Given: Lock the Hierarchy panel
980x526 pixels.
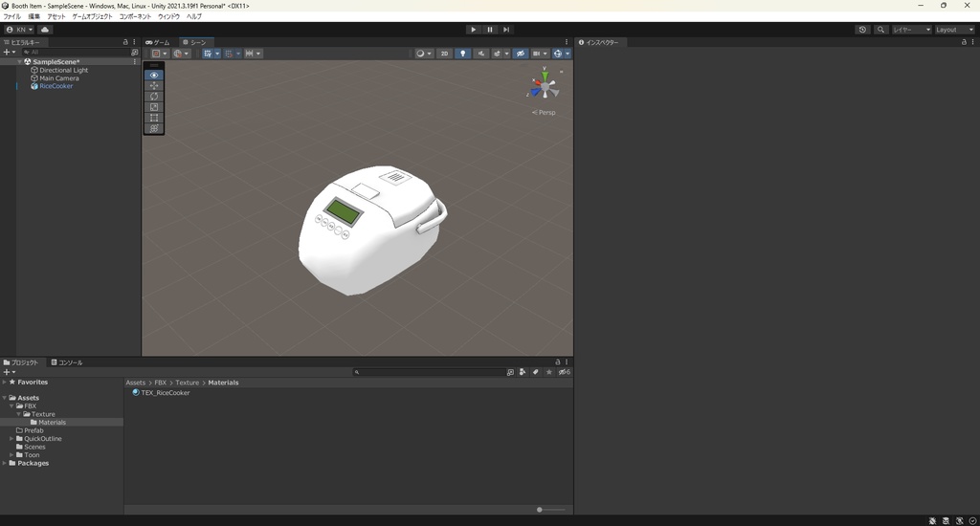Looking at the screenshot, I should [125, 42].
